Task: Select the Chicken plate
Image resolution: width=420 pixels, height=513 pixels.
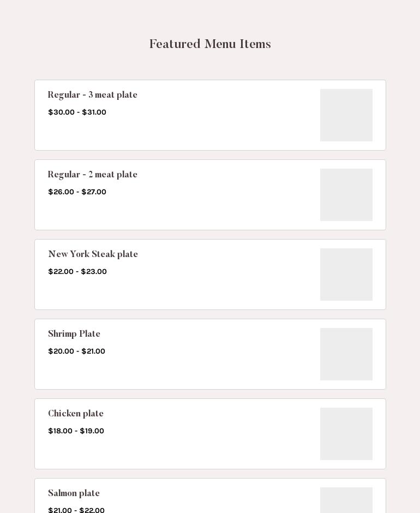Action: point(76,414)
